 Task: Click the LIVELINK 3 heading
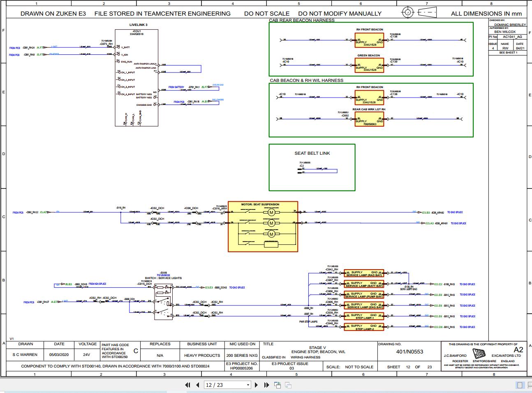(138, 25)
